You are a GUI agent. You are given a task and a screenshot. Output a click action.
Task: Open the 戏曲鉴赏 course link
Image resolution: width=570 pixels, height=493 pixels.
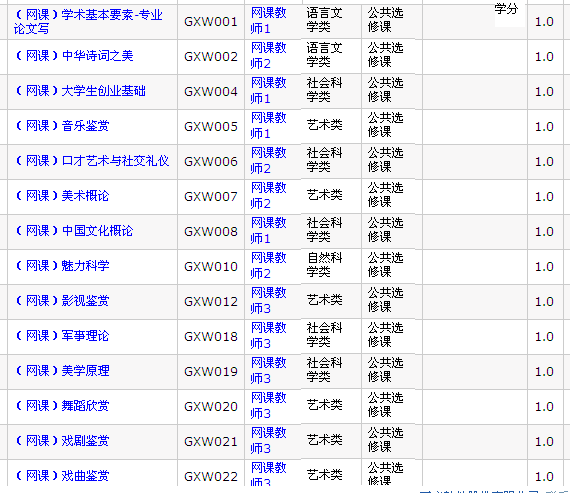point(62,476)
